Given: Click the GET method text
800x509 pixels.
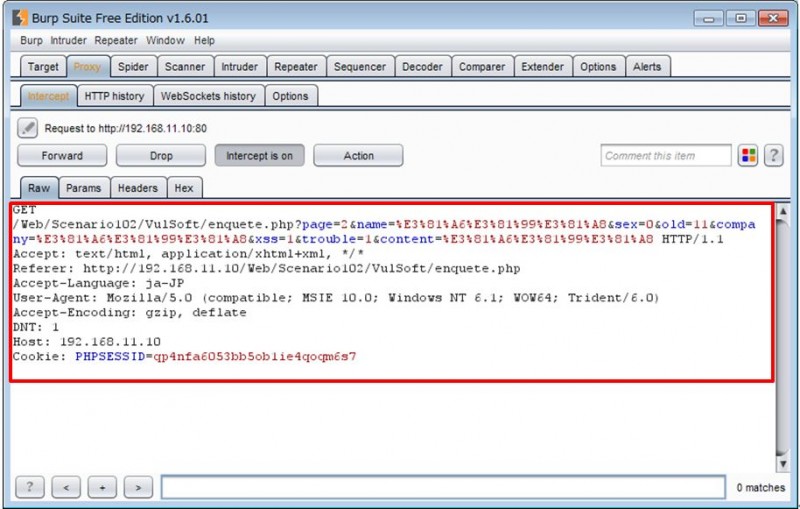Looking at the screenshot, I should (x=24, y=210).
